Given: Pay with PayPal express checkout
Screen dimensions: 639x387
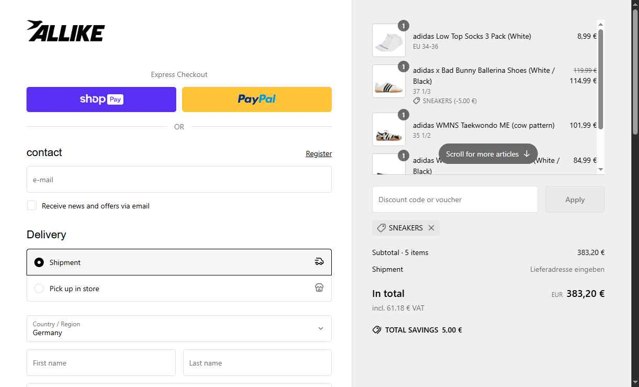Looking at the screenshot, I should (257, 99).
